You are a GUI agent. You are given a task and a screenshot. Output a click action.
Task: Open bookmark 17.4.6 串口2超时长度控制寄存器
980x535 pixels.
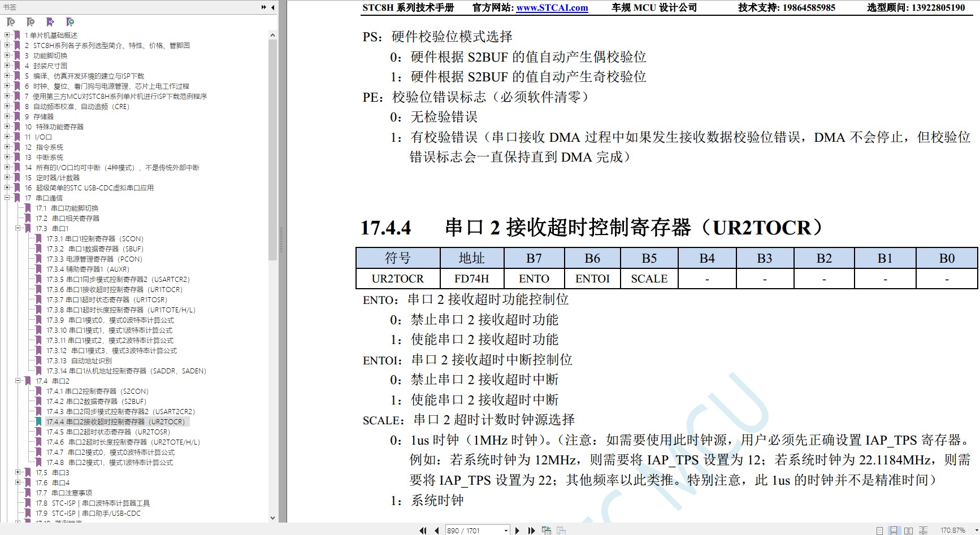click(x=123, y=442)
